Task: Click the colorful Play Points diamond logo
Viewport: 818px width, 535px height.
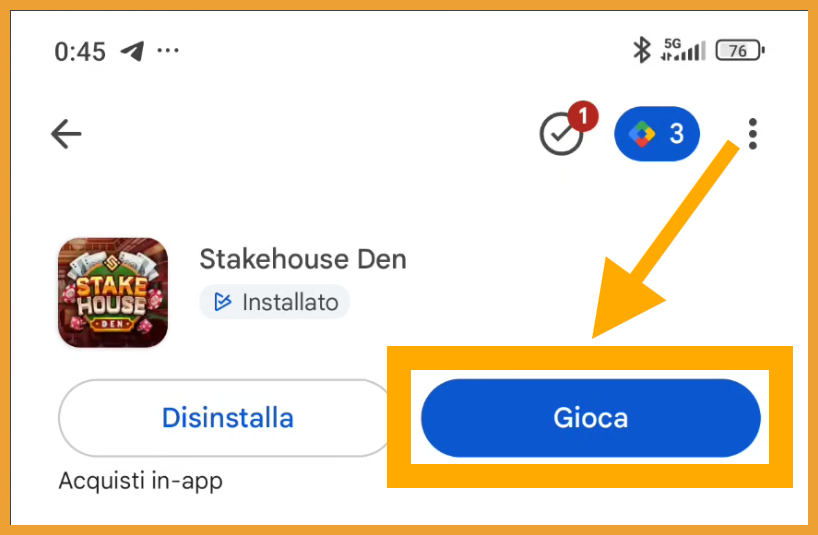Action: click(642, 134)
